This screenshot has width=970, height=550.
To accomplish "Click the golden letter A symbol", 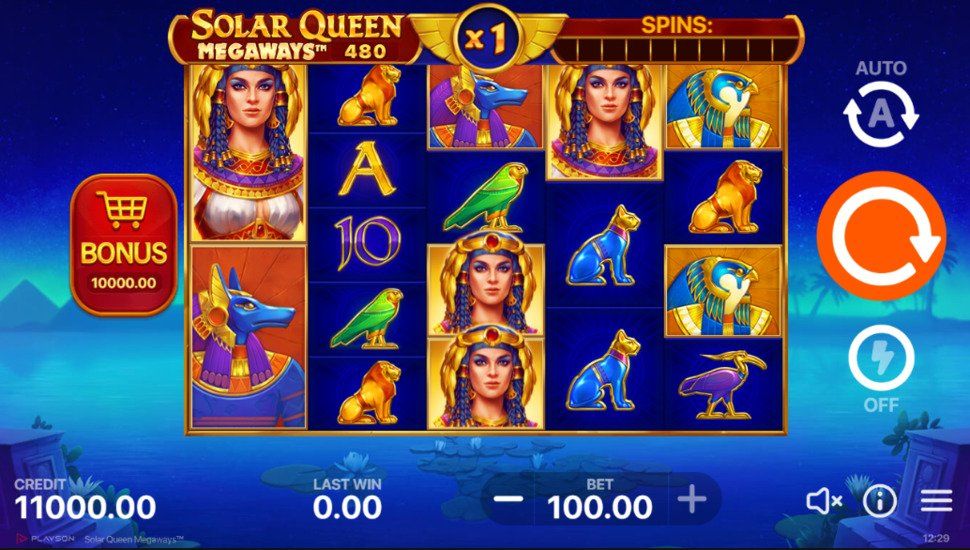I will coord(367,168).
